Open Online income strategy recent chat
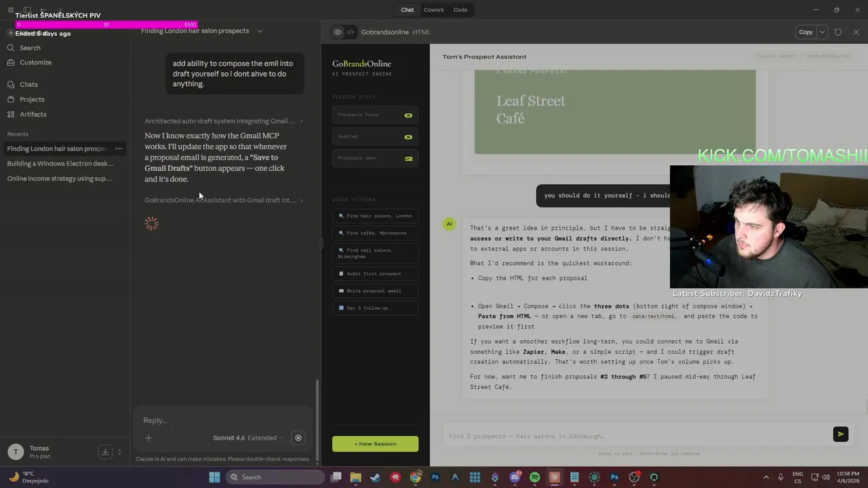This screenshot has height=488, width=868. pos(60,179)
